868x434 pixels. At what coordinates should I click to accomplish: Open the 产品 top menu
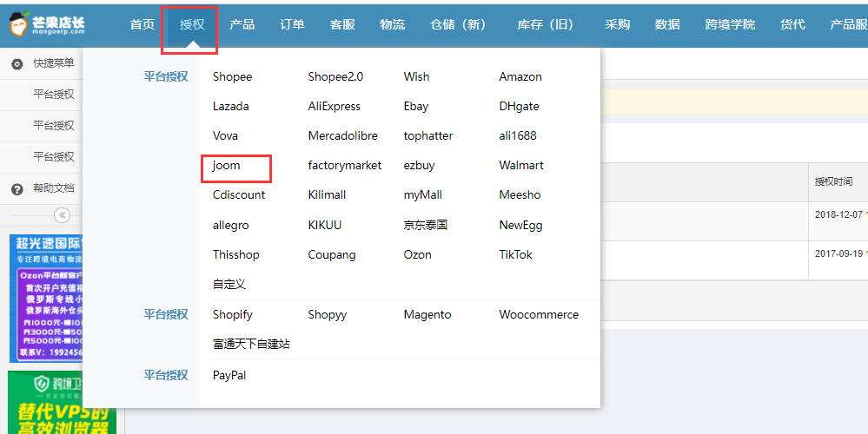242,24
